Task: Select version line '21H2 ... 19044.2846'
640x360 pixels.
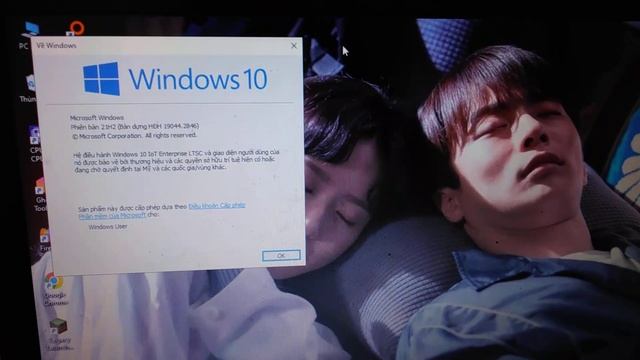Action: click(135, 127)
